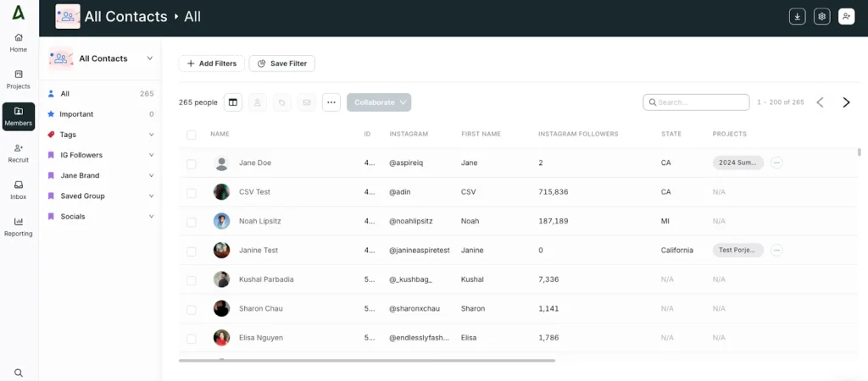
Task: Click the download icon in top bar
Action: coord(797,17)
